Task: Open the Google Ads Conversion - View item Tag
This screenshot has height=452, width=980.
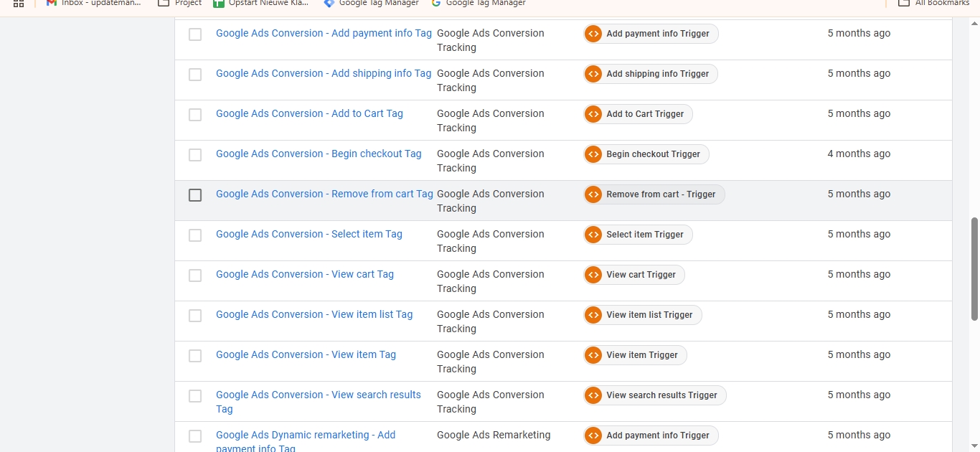Action: pos(306,354)
